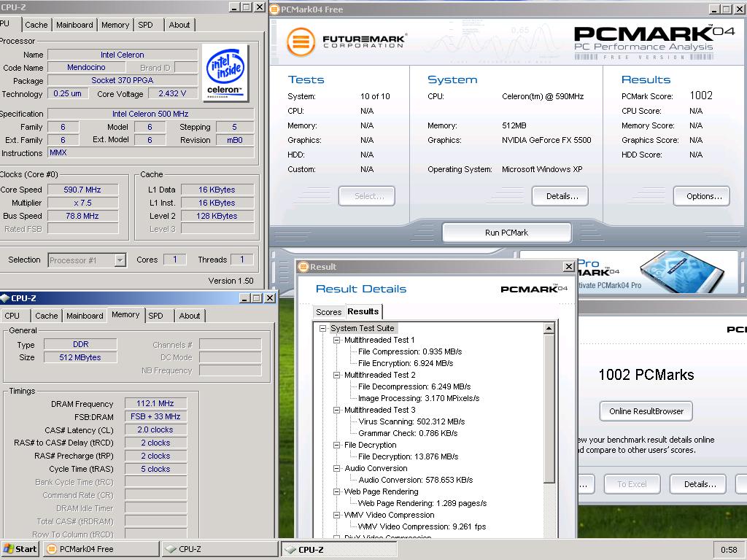Open About tab in lower CPU-Z window
747x560 pixels.
[189, 315]
